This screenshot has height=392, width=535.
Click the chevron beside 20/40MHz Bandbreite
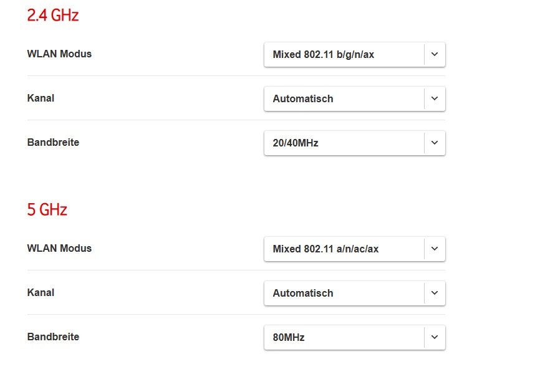point(435,143)
